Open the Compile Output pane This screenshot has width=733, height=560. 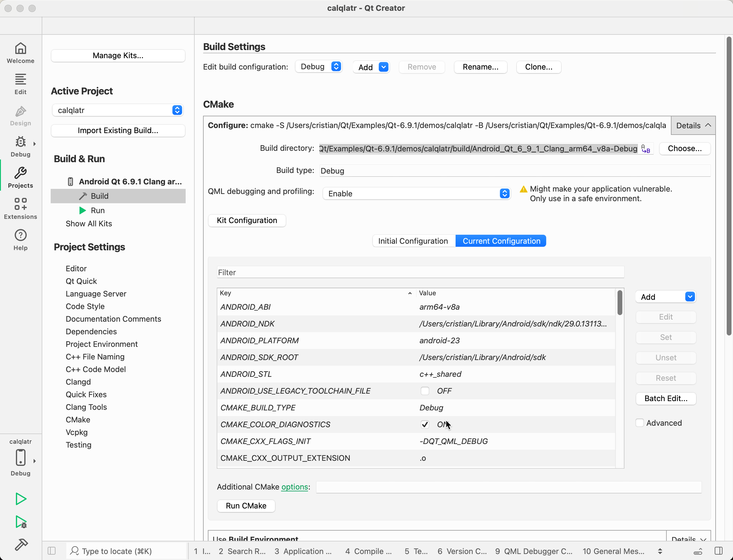pyautogui.click(x=369, y=551)
